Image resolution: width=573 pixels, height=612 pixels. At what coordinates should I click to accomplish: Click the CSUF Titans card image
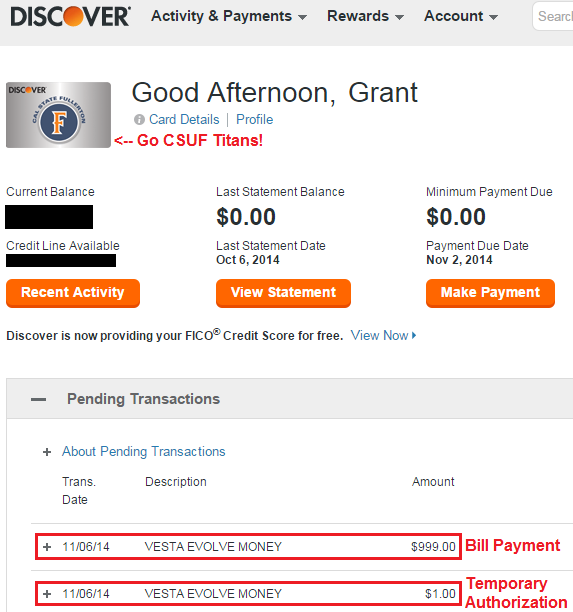58,115
